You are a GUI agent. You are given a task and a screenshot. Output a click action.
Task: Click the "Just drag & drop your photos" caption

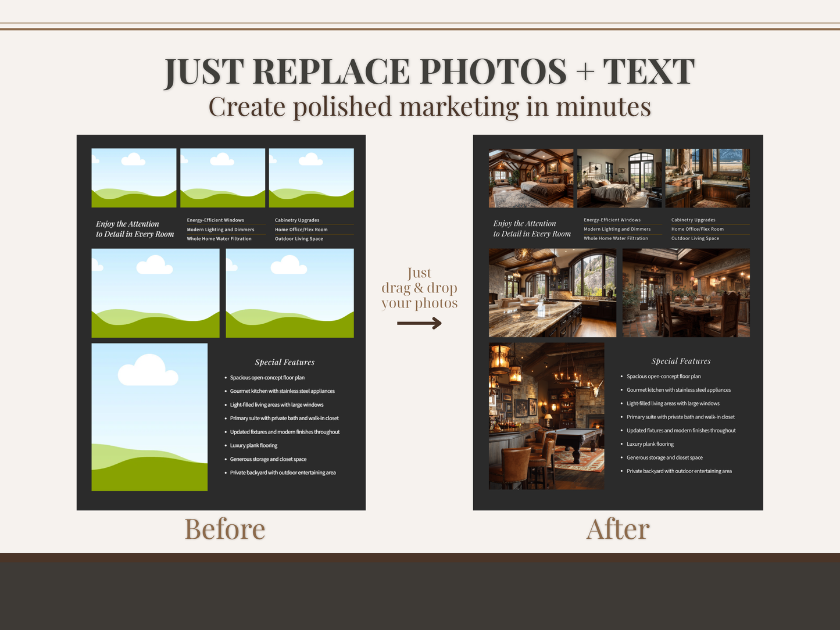[x=419, y=288]
